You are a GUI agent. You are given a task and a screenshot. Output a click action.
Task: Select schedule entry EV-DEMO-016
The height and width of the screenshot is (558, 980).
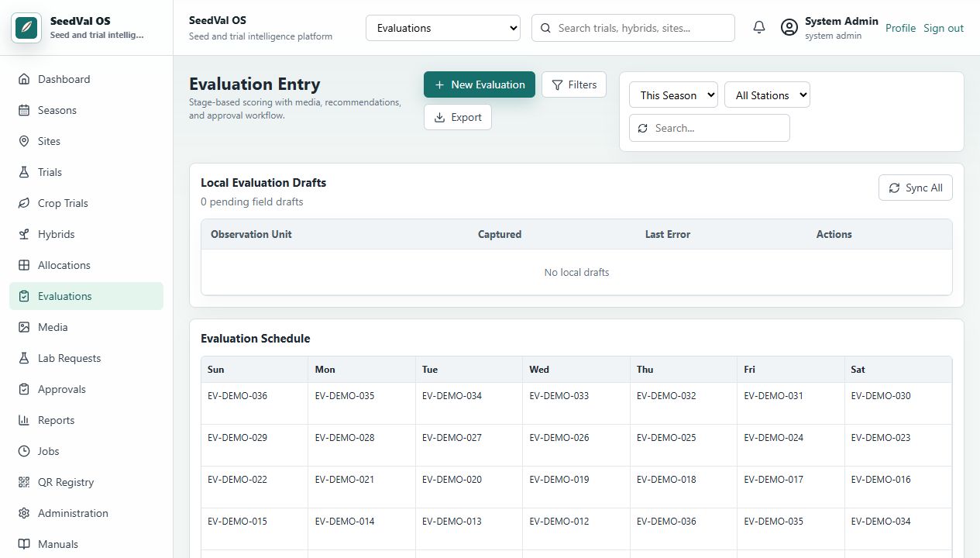point(881,479)
